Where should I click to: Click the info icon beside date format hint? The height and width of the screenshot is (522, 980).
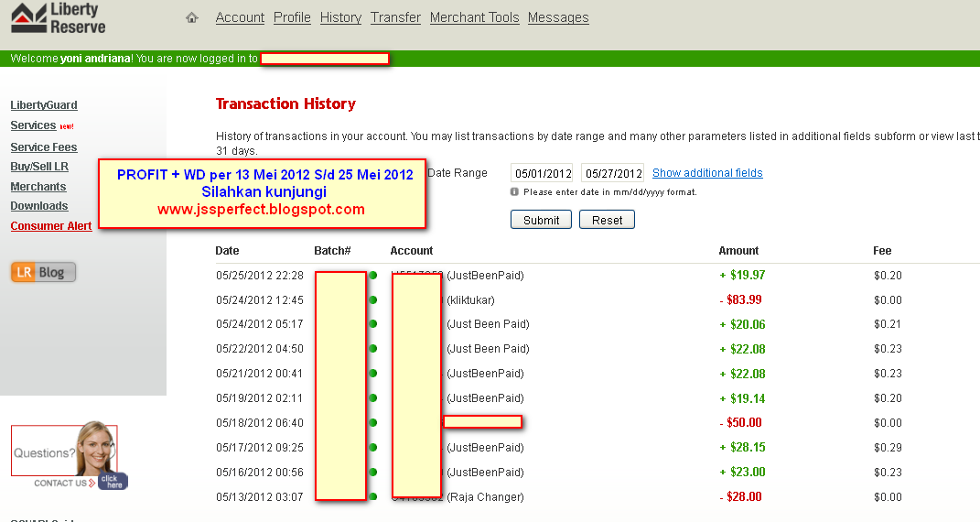[514, 192]
